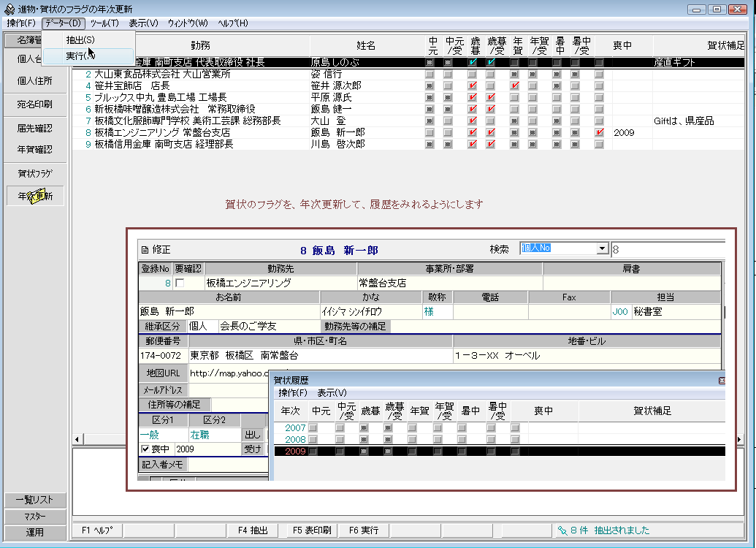756x548 pixels.
Task: Click the application icon in the title bar
Action: (9, 9)
